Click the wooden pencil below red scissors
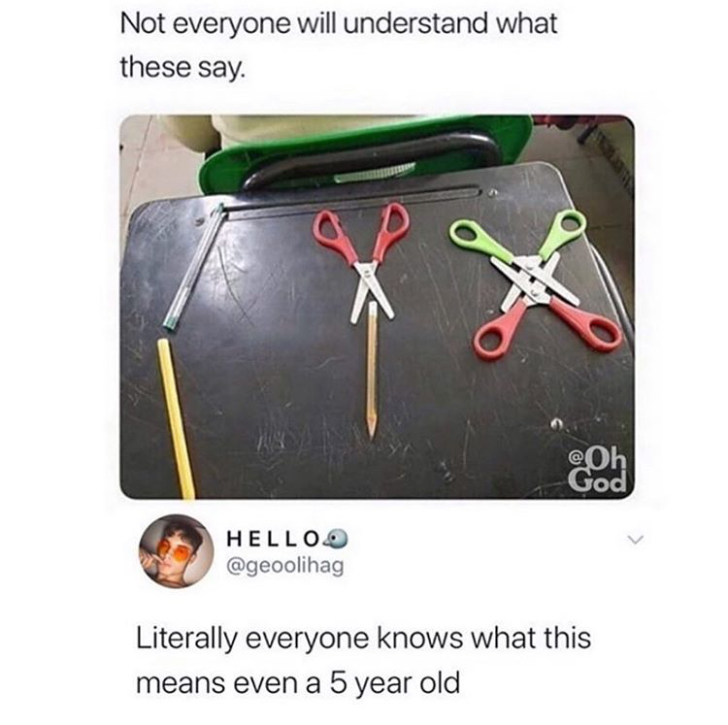 coord(372,370)
